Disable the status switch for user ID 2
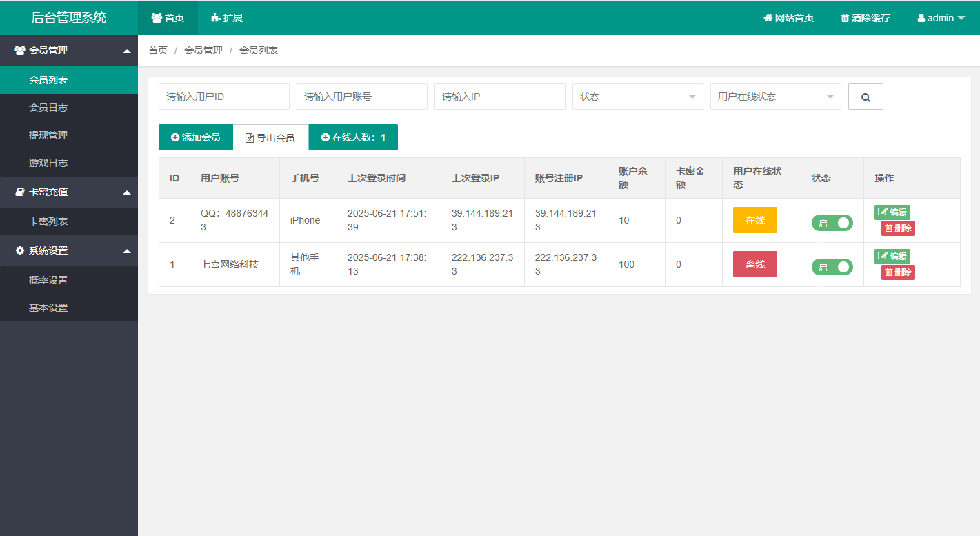 (x=832, y=223)
